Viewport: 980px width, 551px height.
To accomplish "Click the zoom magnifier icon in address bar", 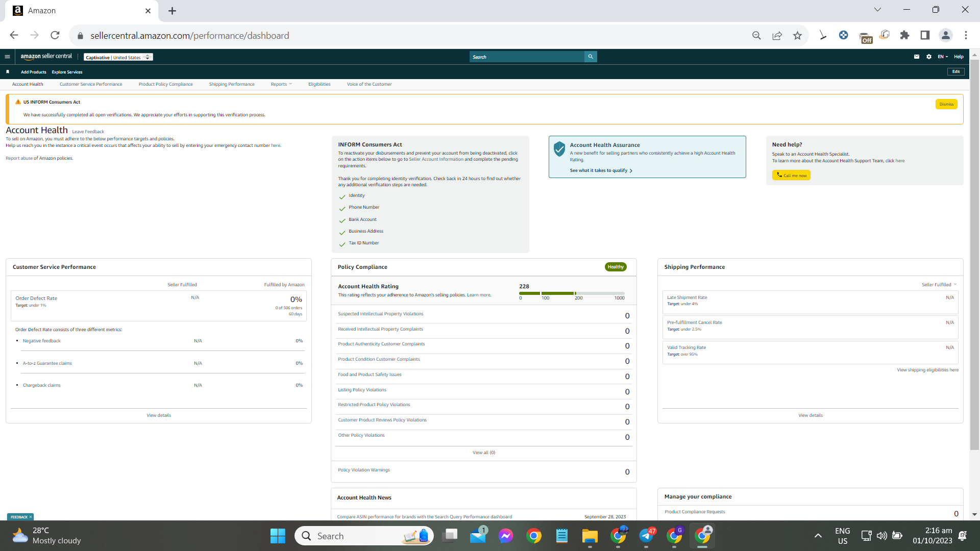I will pos(756,35).
